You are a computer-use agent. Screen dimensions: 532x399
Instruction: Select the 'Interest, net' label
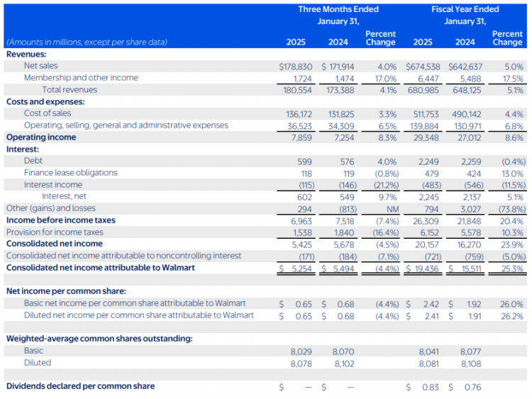[x=64, y=196]
